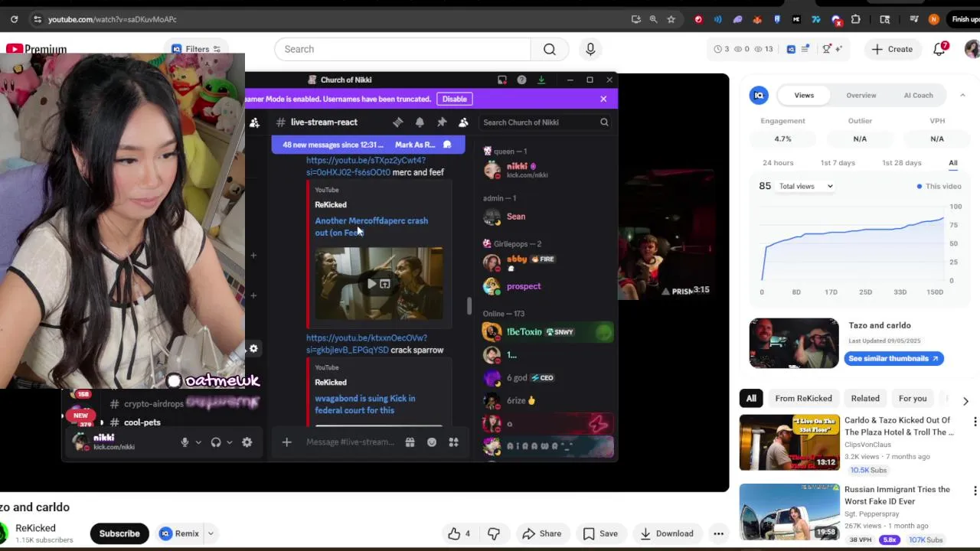This screenshot has width=980, height=551.
Task: Click YouTube search box
Action: [403, 49]
